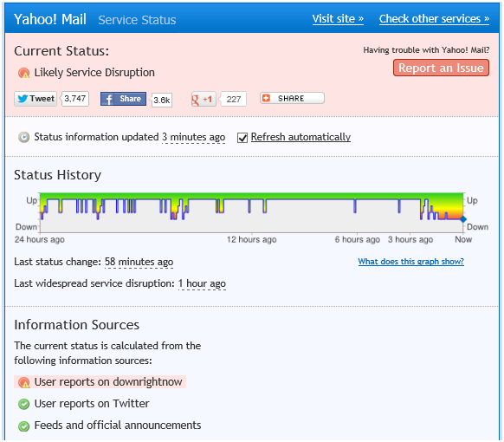
Task: Uncheck the Refresh automatically checkbox
Action: pos(242,138)
